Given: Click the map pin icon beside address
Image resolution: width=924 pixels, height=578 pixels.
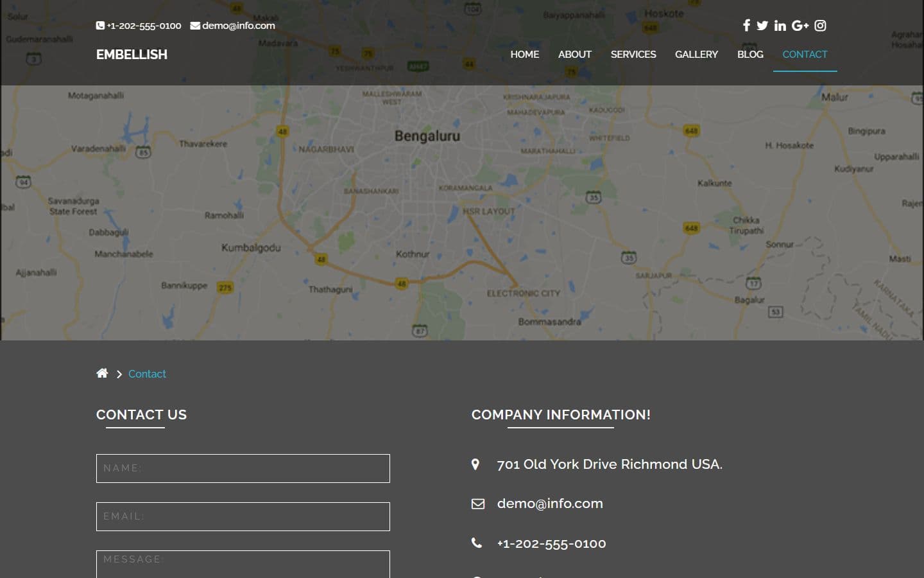Looking at the screenshot, I should point(475,464).
